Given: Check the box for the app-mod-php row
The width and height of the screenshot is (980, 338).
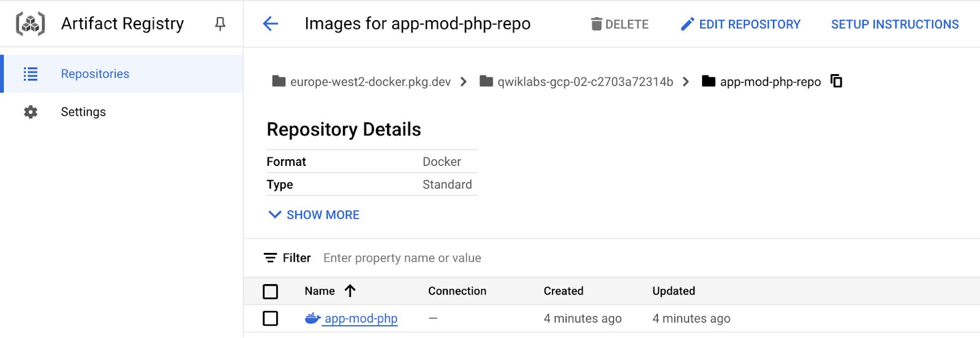Looking at the screenshot, I should 270,318.
